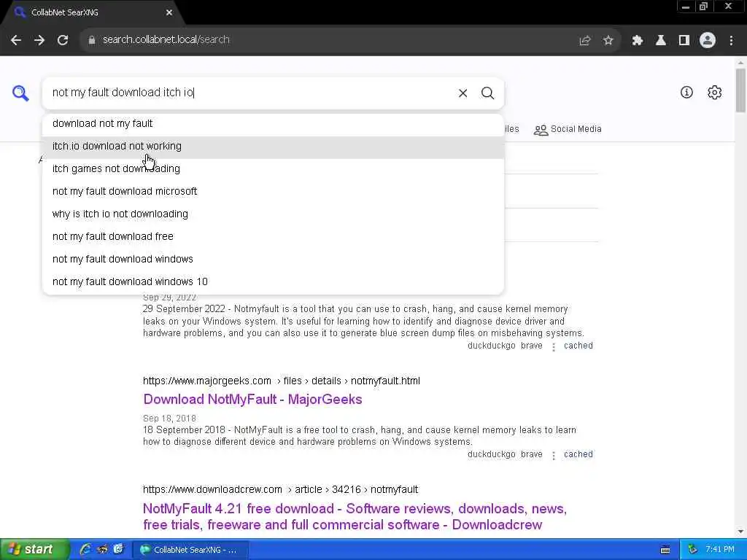Open cached copy of MajorGeeks result

coord(578,455)
